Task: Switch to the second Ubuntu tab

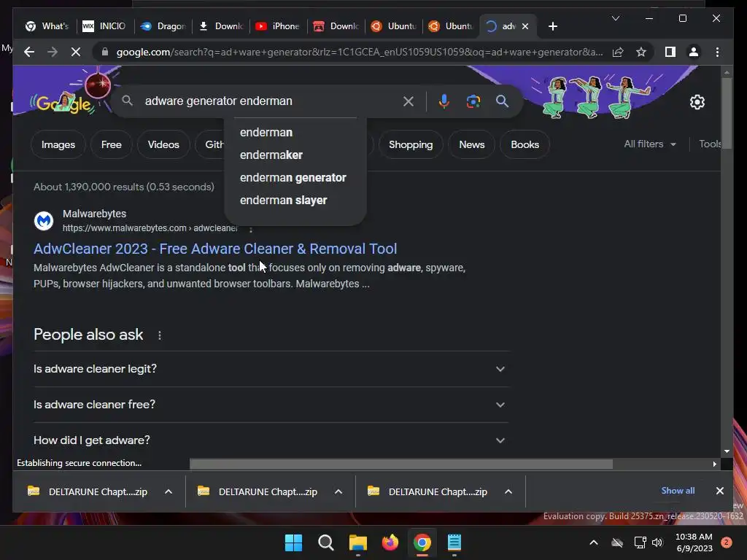Action: coord(451,26)
